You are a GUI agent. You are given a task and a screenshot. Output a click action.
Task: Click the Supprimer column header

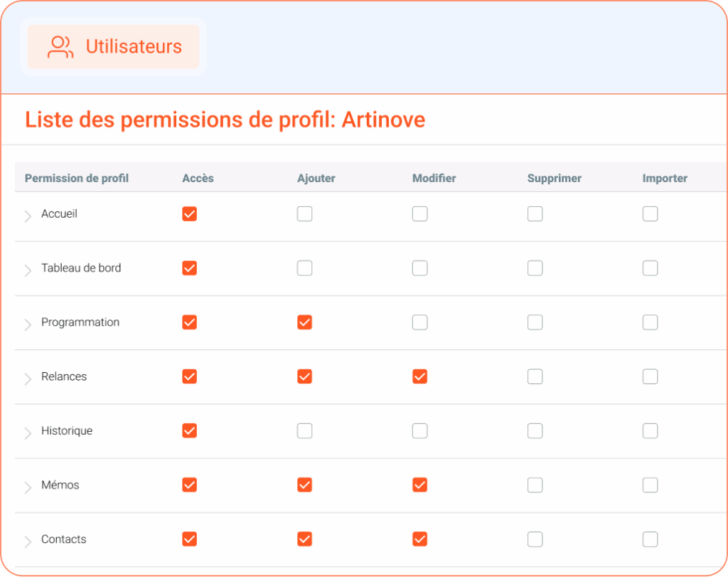(x=555, y=179)
